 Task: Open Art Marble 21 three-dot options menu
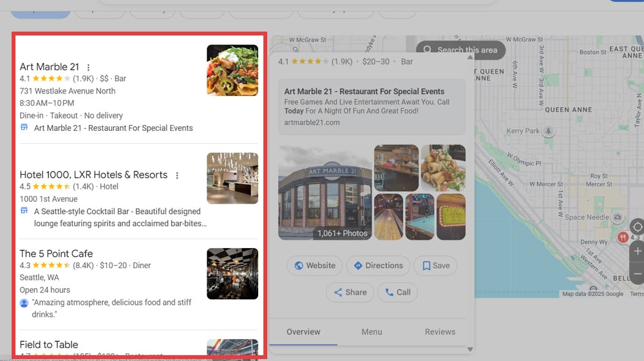coord(88,67)
